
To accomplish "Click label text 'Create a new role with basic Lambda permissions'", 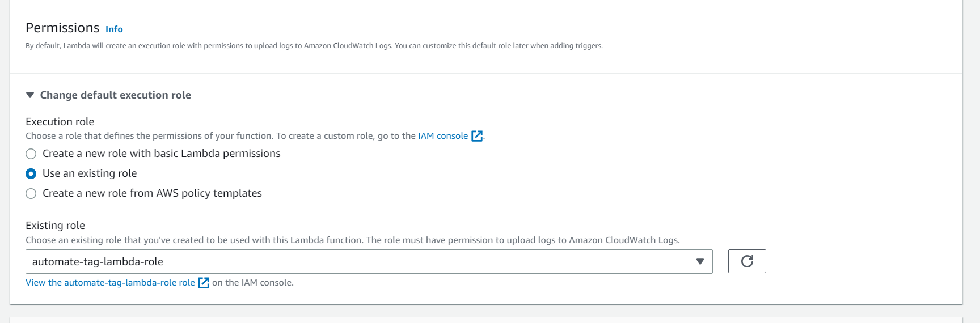I will click(x=161, y=154).
